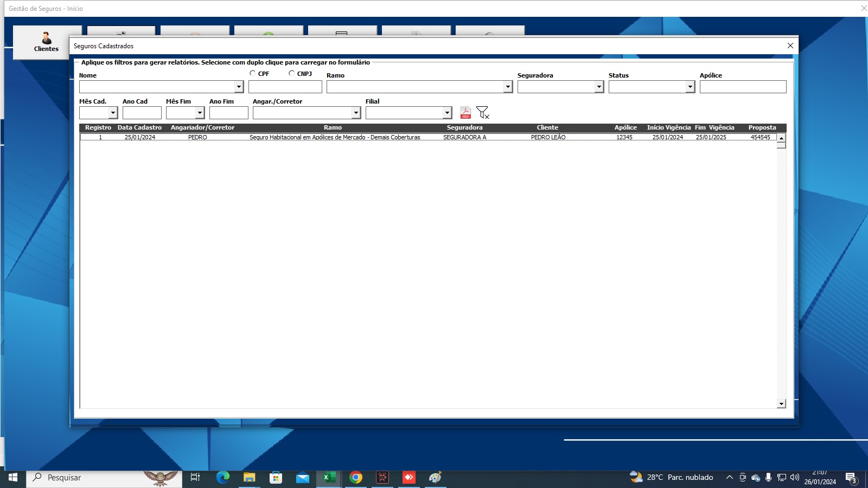The width and height of the screenshot is (868, 488).
Task: Select the CNPJ radio option
Action: click(291, 73)
